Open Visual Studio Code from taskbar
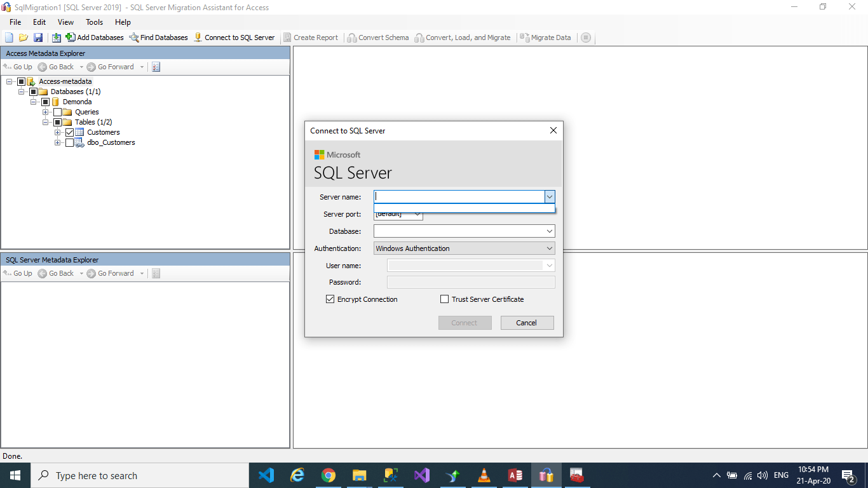Screen dimensions: 868x488 [x=266, y=475]
